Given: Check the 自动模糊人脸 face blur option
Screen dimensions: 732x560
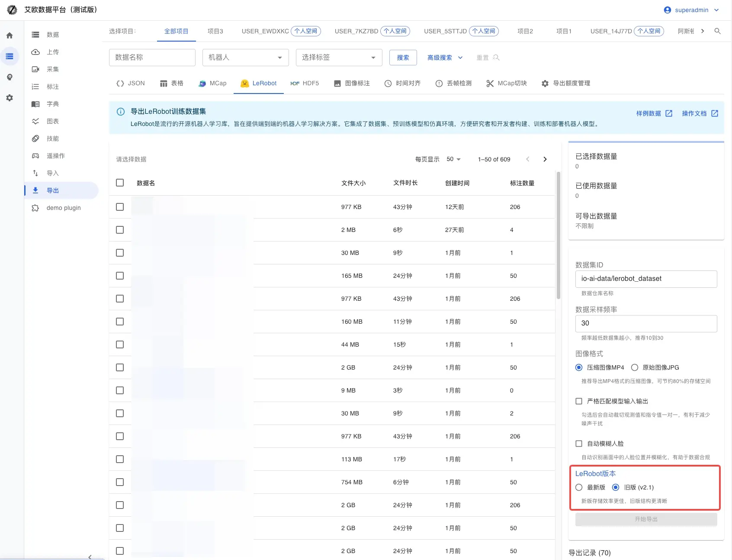Looking at the screenshot, I should point(578,443).
